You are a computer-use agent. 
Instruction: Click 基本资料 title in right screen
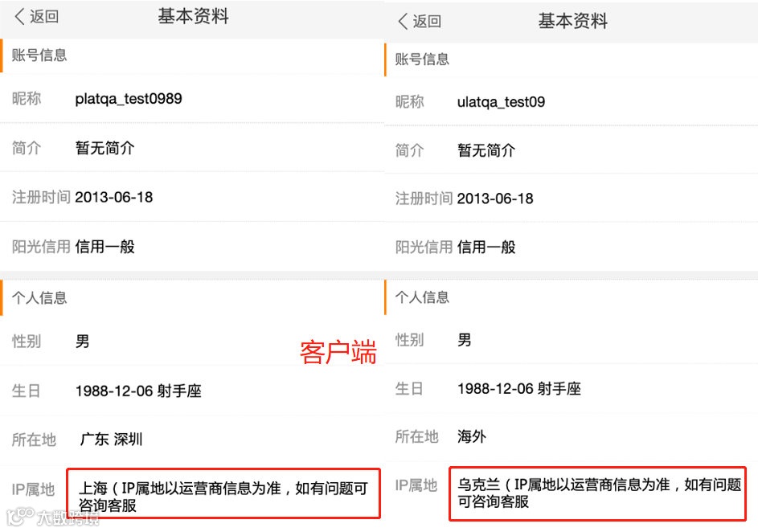(x=573, y=21)
